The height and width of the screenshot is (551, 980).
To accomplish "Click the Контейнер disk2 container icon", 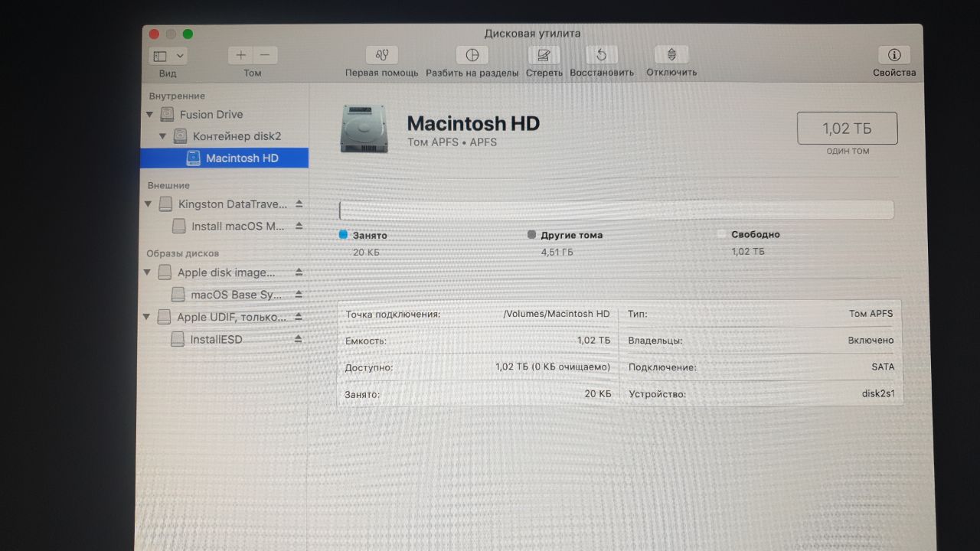I will coord(180,136).
